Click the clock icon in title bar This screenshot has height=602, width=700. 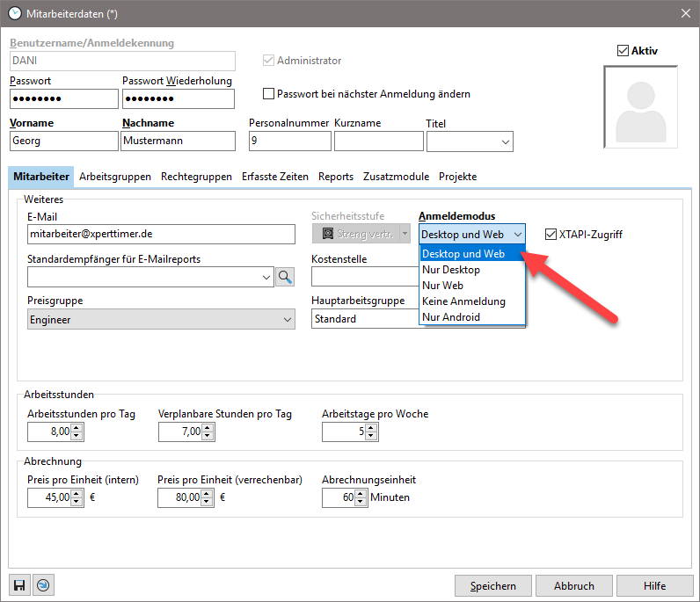pyautogui.click(x=14, y=11)
